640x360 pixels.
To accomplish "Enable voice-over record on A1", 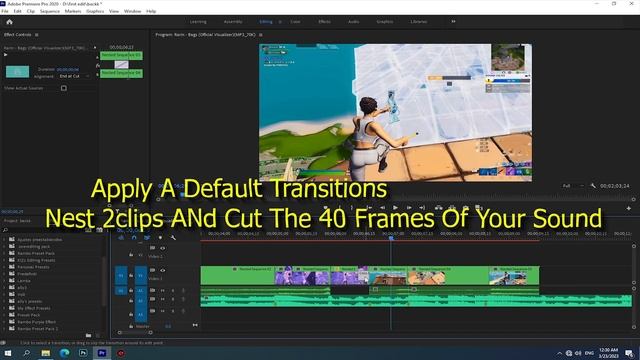I will coord(183,291).
